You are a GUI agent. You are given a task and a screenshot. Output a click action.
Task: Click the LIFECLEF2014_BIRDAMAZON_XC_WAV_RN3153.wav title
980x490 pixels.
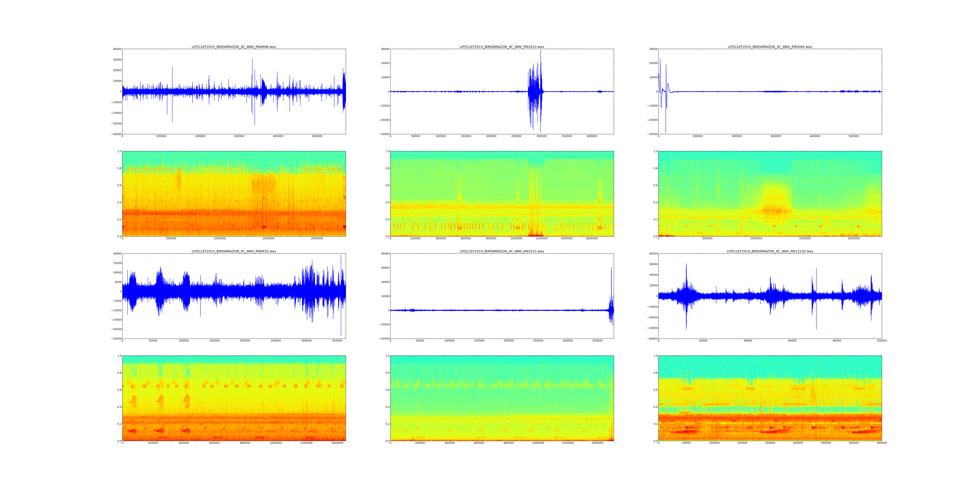(x=502, y=251)
